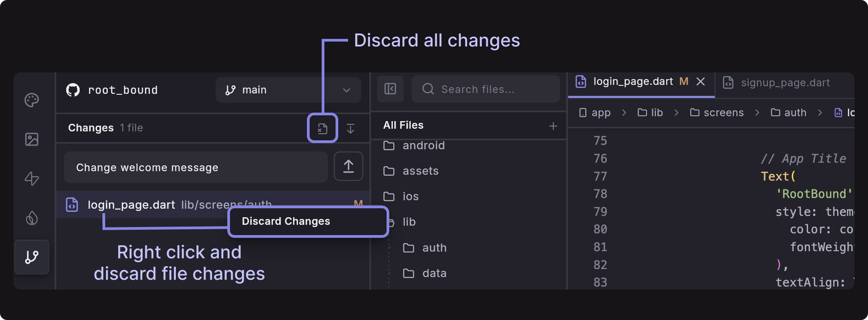Open the data folder under lib

click(434, 274)
